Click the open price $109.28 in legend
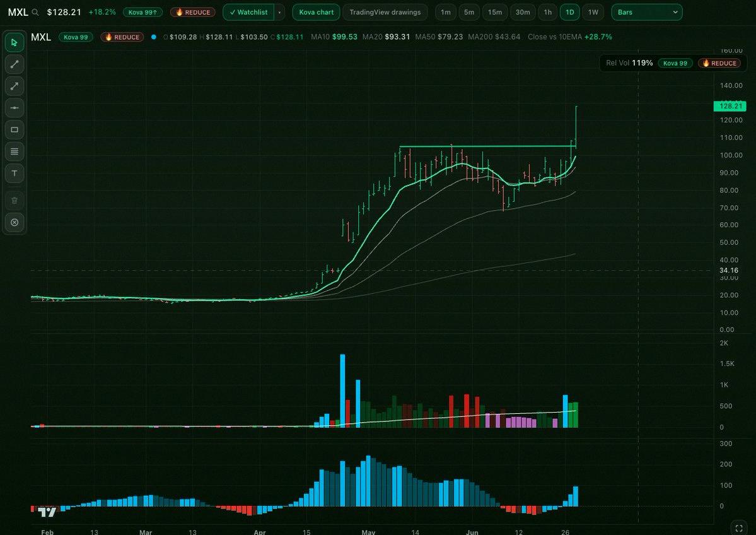This screenshot has width=756, height=535. click(x=180, y=37)
